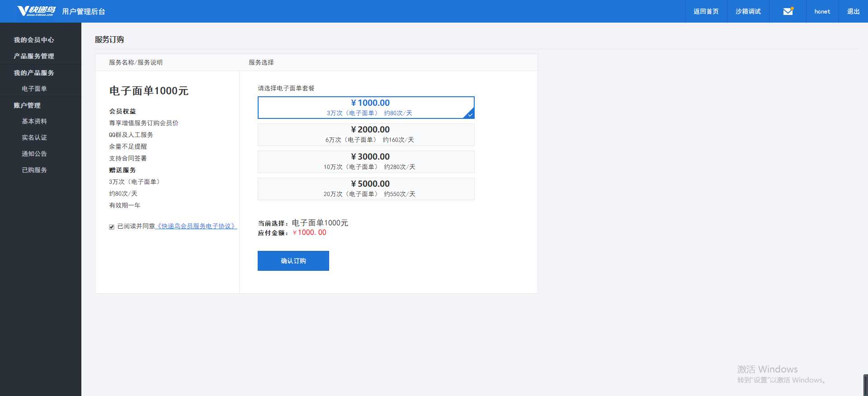Click the 确认订购 button
This screenshot has width=868, height=396.
[x=293, y=261]
